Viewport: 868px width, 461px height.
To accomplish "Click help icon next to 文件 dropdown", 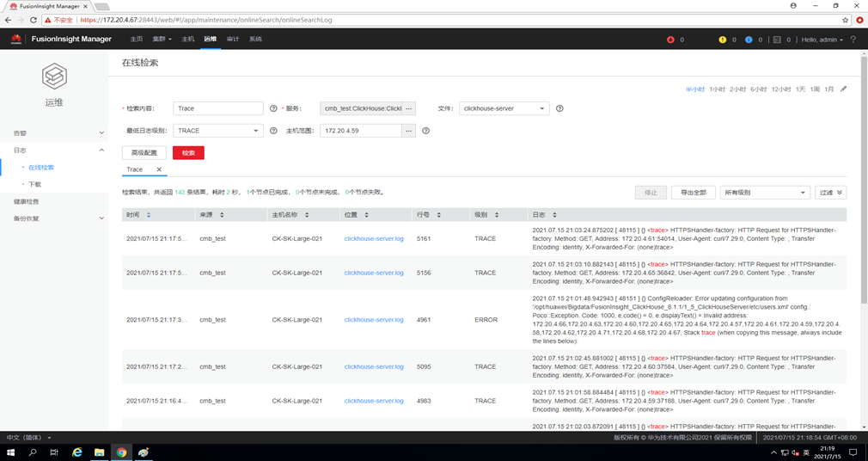I will tap(559, 108).
